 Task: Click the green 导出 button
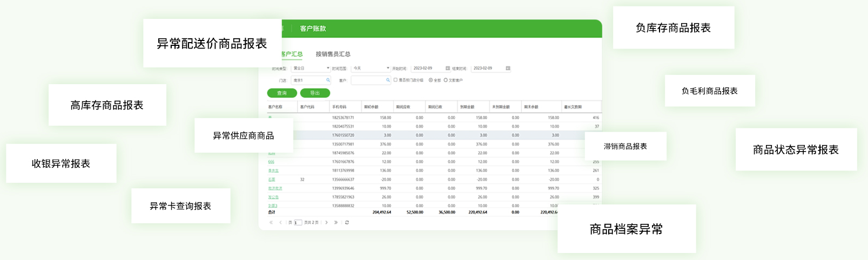pos(315,93)
